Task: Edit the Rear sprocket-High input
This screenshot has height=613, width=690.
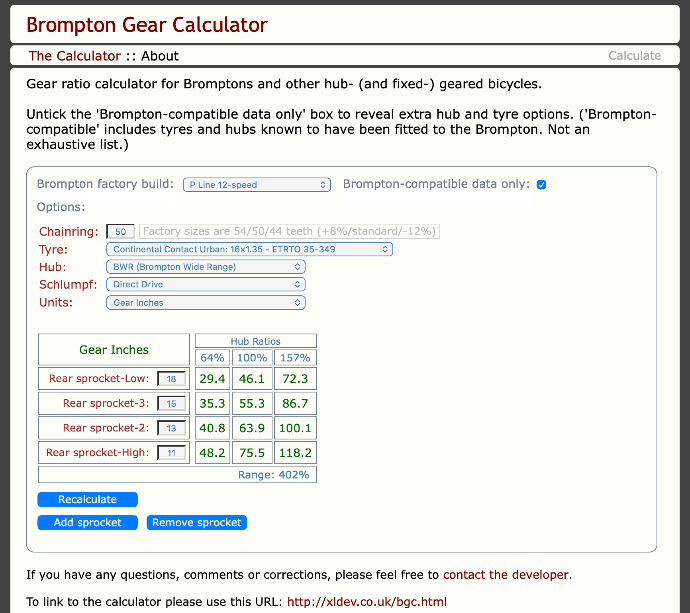Action: click(171, 453)
